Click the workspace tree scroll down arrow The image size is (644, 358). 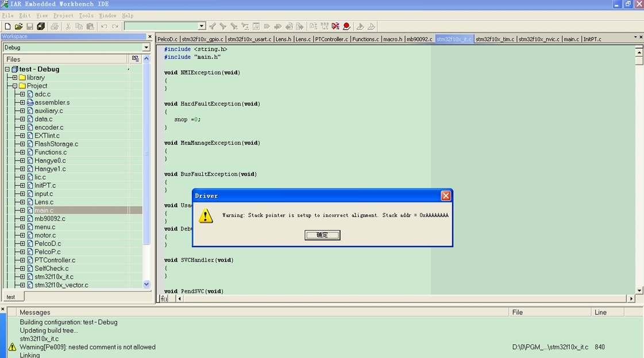click(146, 284)
